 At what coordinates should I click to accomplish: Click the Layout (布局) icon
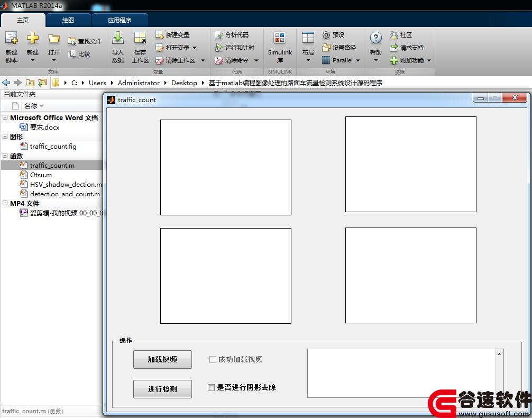[308, 38]
